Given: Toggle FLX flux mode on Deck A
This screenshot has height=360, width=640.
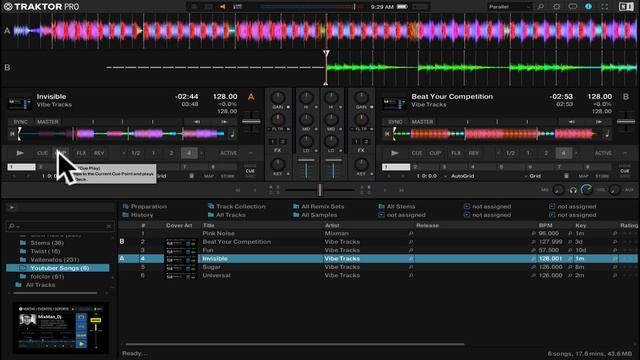Looking at the screenshot, I should click(x=81, y=153).
